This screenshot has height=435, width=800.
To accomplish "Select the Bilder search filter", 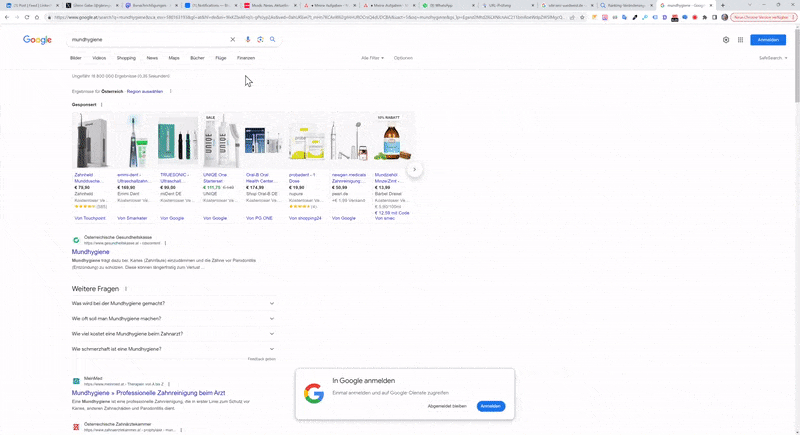I will [76, 58].
